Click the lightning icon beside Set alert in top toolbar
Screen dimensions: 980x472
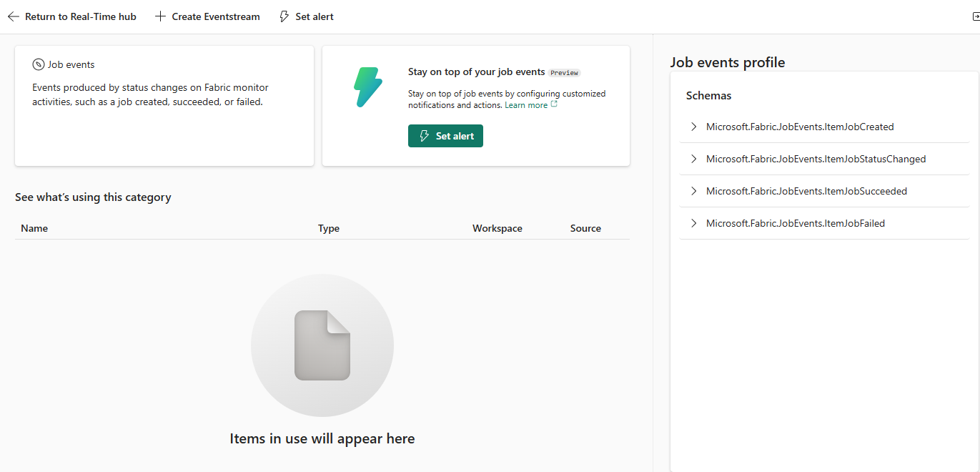[x=284, y=16]
